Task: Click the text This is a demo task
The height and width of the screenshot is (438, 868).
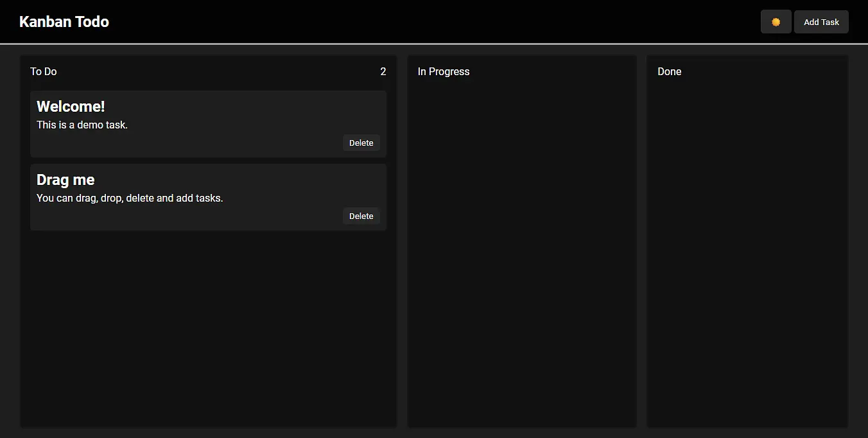Action: click(x=82, y=125)
